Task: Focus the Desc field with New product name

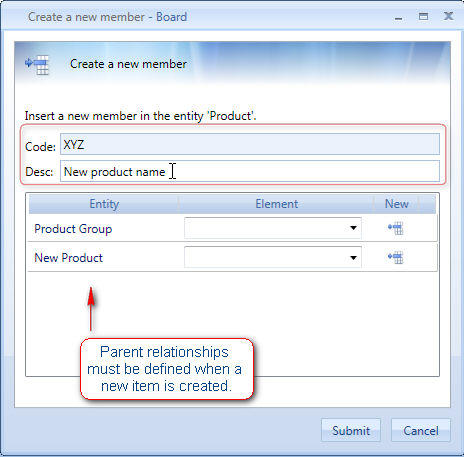Action: pos(250,171)
